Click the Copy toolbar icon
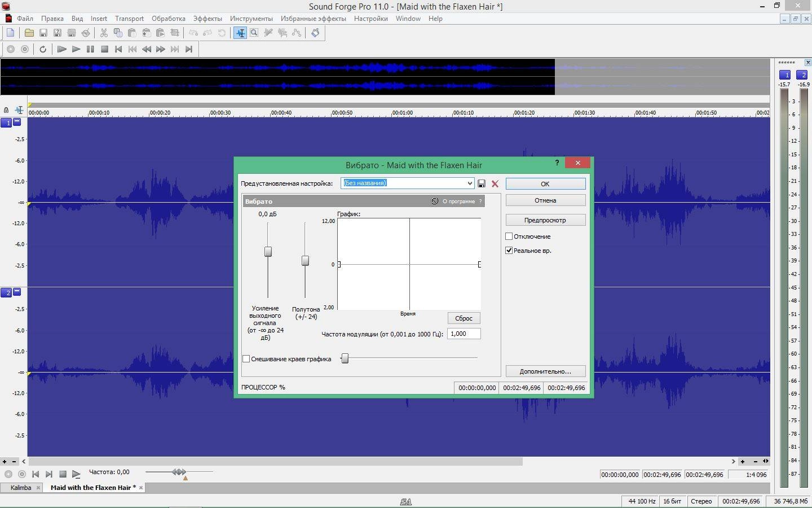The image size is (812, 508). 118,33
